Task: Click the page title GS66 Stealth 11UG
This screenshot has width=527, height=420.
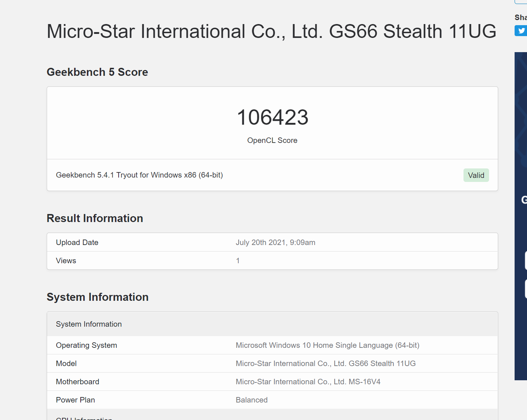Action: (x=272, y=31)
